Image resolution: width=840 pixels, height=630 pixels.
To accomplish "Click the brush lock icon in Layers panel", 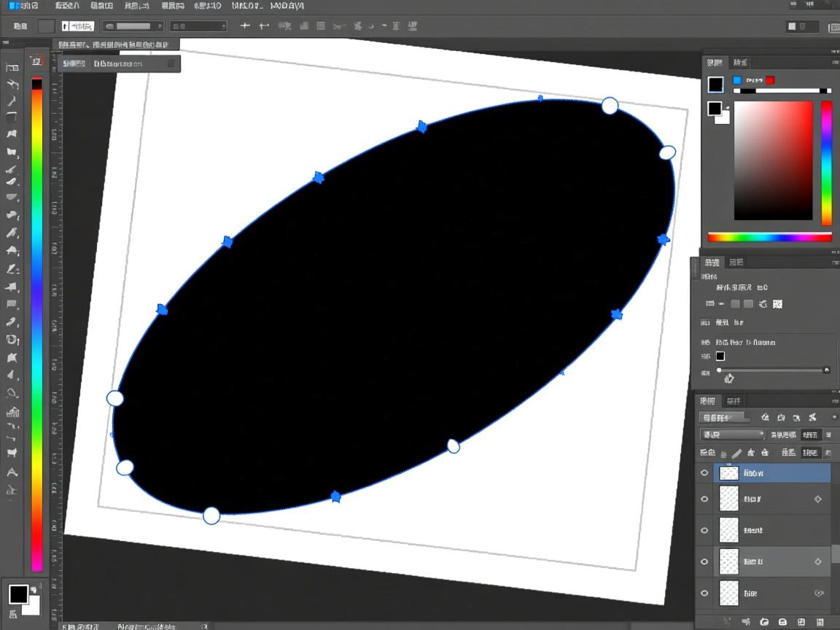I will pos(737,453).
